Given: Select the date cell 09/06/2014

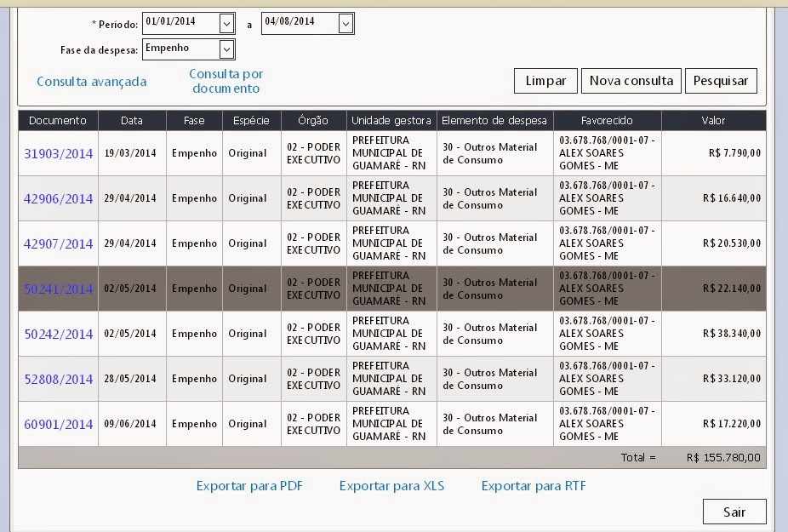Looking at the screenshot, I should coord(130,424).
